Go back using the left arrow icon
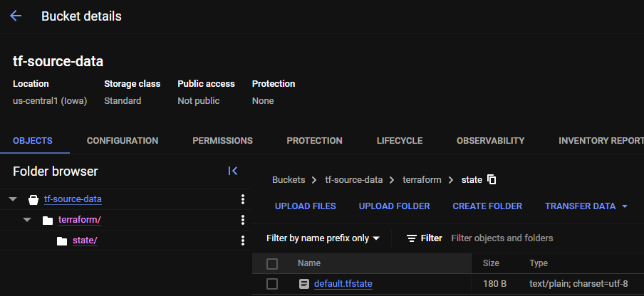This screenshot has width=644, height=296. pyautogui.click(x=16, y=16)
